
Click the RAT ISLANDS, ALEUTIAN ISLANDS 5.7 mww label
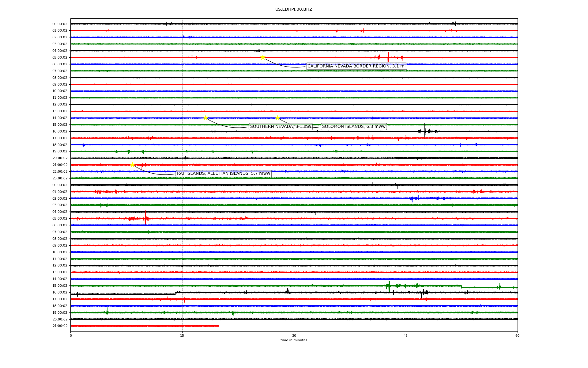pyautogui.click(x=224, y=174)
